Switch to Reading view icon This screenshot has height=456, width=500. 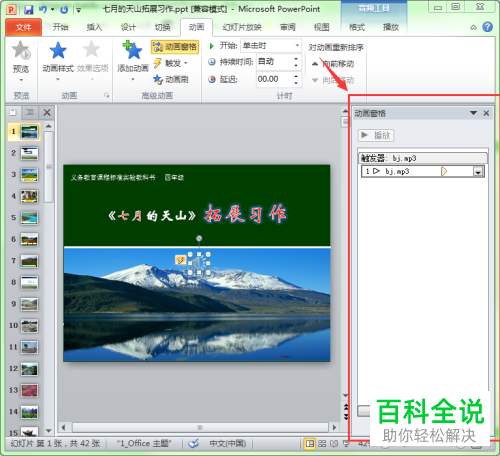coord(334,444)
